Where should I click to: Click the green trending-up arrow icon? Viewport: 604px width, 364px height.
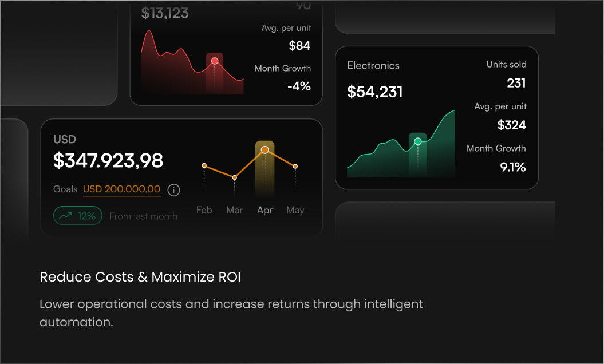pos(65,215)
